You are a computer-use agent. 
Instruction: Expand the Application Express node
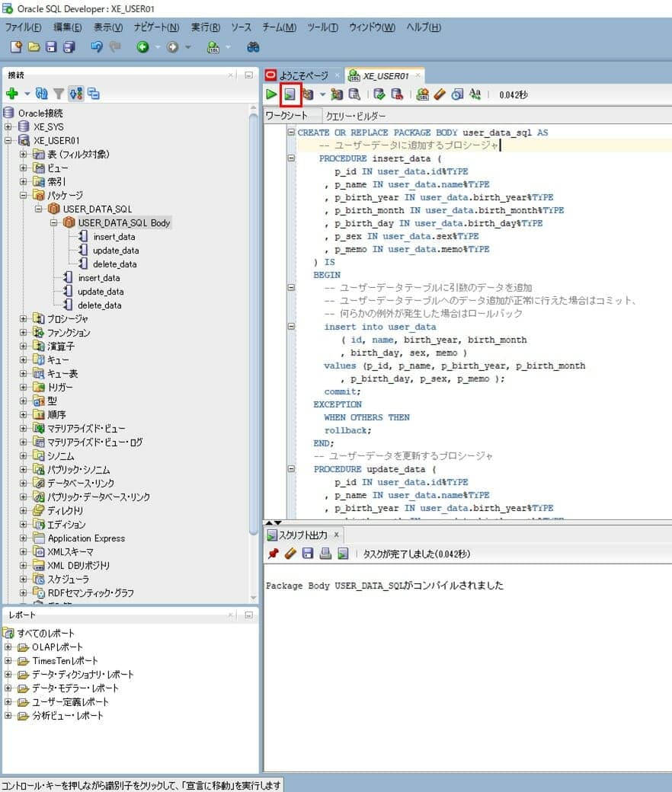click(24, 538)
